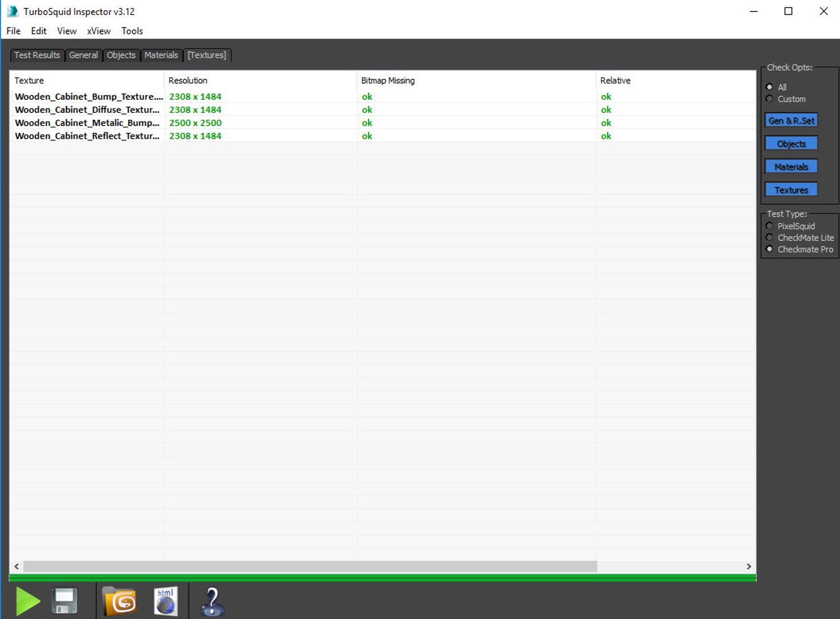The height and width of the screenshot is (619, 840).
Task: Maximize the TurboSquid Inspector window
Action: pos(788,11)
